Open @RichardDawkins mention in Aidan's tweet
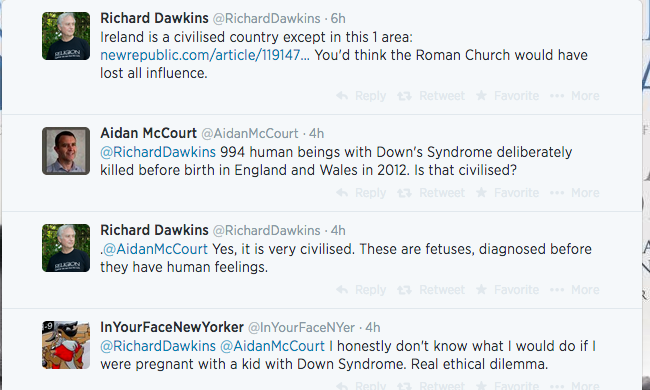 pyautogui.click(x=158, y=152)
